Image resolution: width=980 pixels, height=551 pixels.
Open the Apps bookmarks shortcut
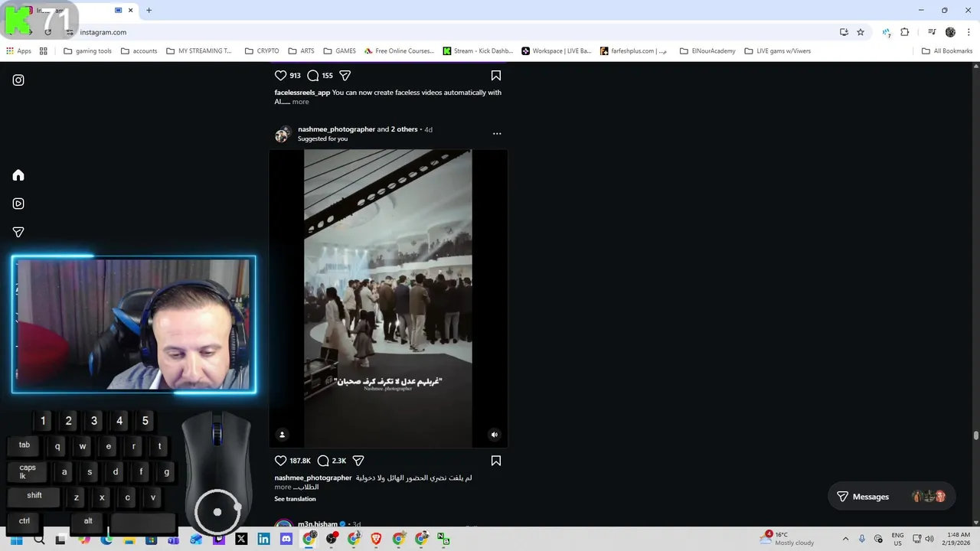(18, 51)
